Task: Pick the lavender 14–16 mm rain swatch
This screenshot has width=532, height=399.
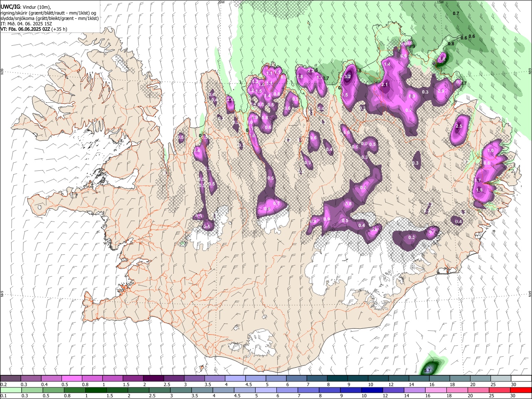Action: (415, 390)
